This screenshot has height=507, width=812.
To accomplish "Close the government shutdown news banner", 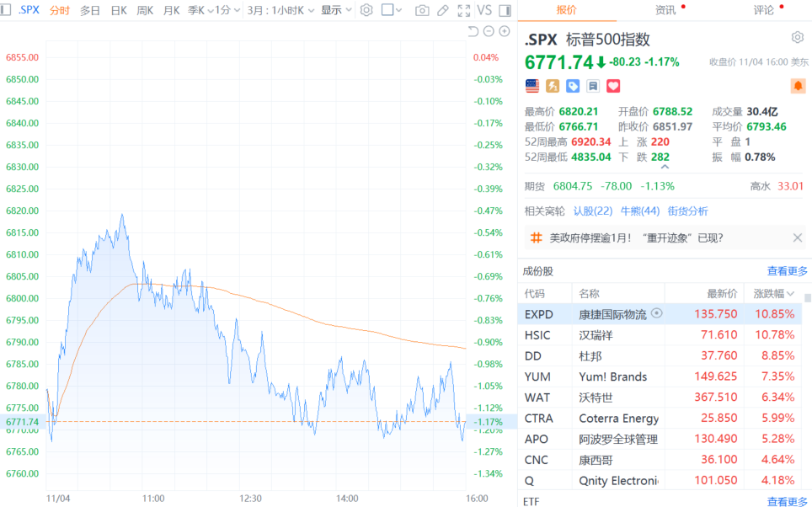I will [x=798, y=237].
